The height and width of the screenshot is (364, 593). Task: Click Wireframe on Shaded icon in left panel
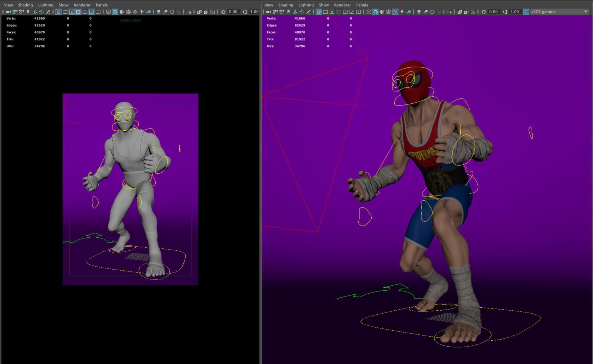click(x=128, y=12)
